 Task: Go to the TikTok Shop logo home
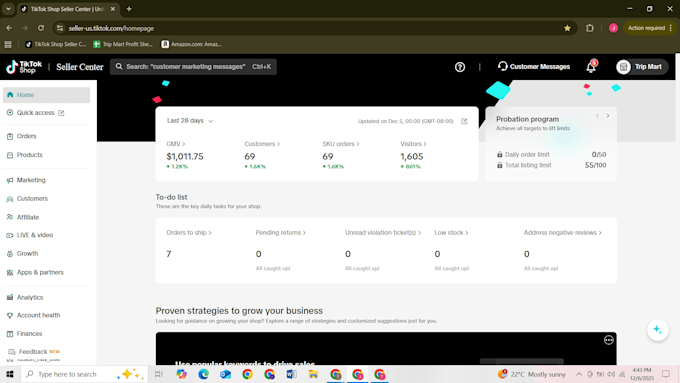pyautogui.click(x=24, y=67)
